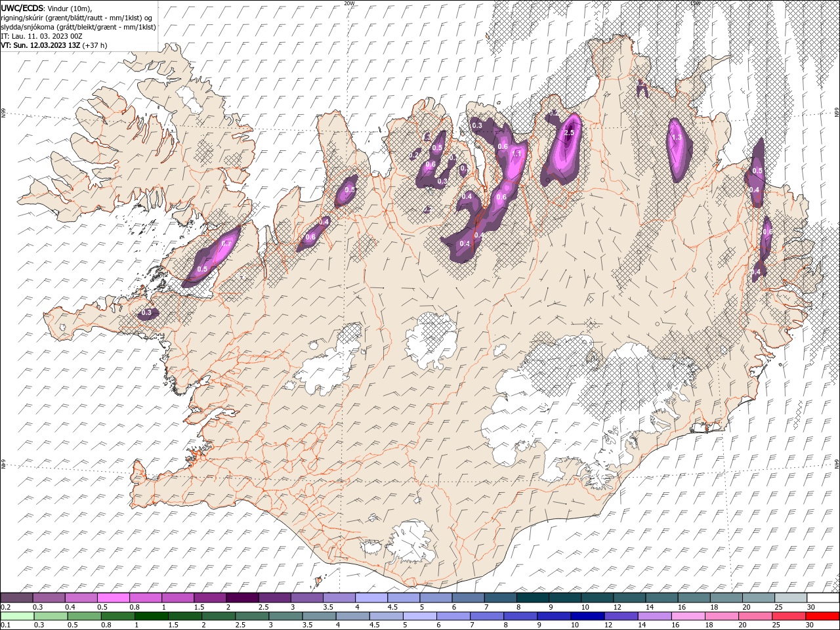The image size is (840, 630).
Task: Choose the lavender snow swatch for 4–4.5
Action: [370, 598]
